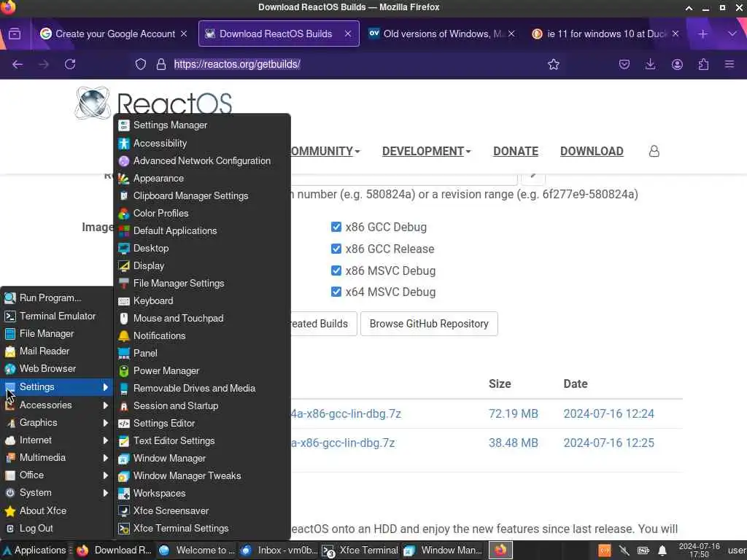Click the Xfce Screensaver icon
Screen dimensions: 747x560
[x=124, y=511]
